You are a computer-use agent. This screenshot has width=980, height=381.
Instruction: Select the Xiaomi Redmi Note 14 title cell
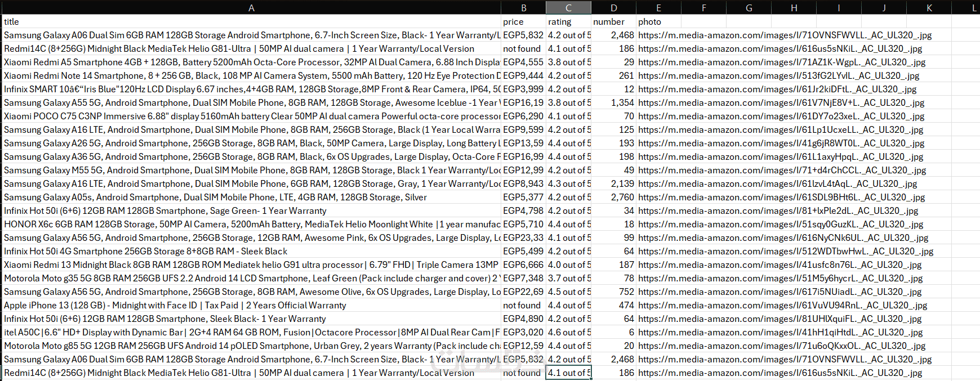click(x=252, y=75)
